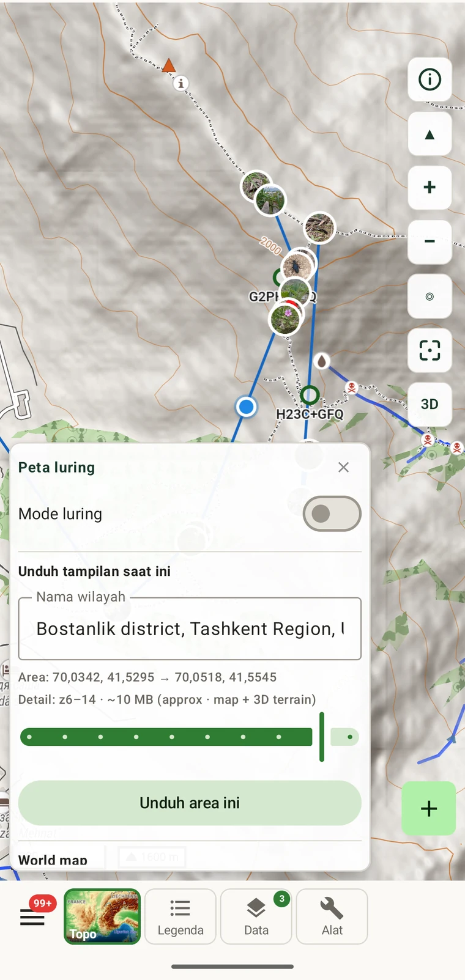Tap the small info marker near the peak
465x980 pixels.
(x=180, y=83)
